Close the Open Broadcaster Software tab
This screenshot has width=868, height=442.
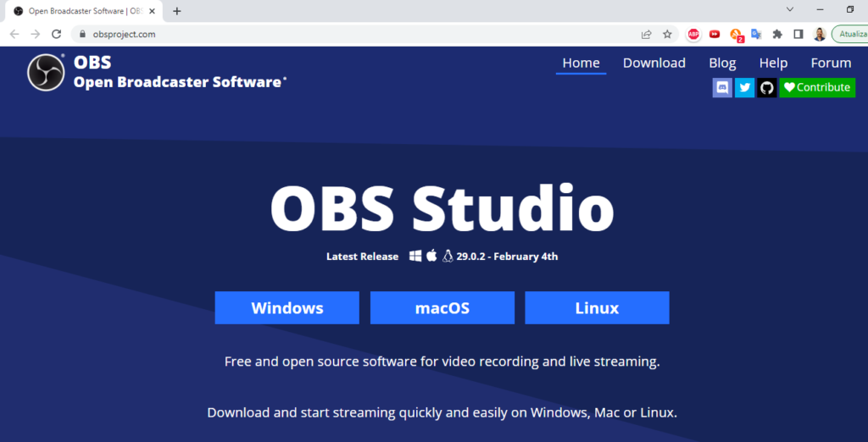[x=152, y=11]
